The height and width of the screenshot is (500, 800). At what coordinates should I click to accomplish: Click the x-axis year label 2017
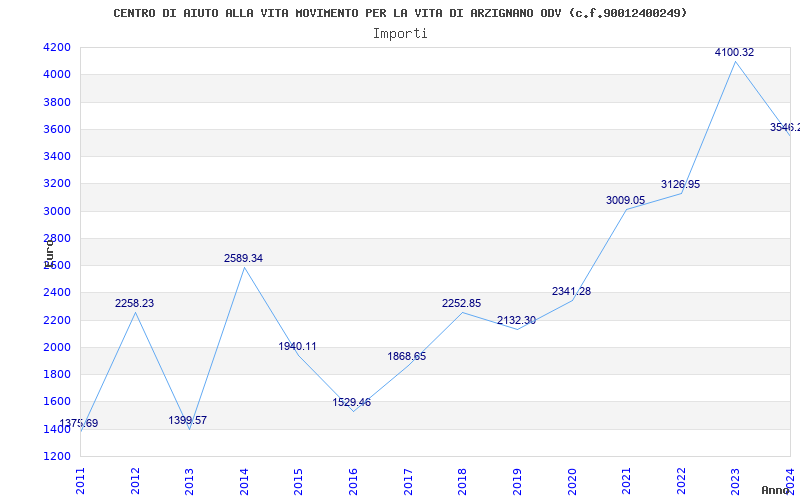[x=408, y=481]
